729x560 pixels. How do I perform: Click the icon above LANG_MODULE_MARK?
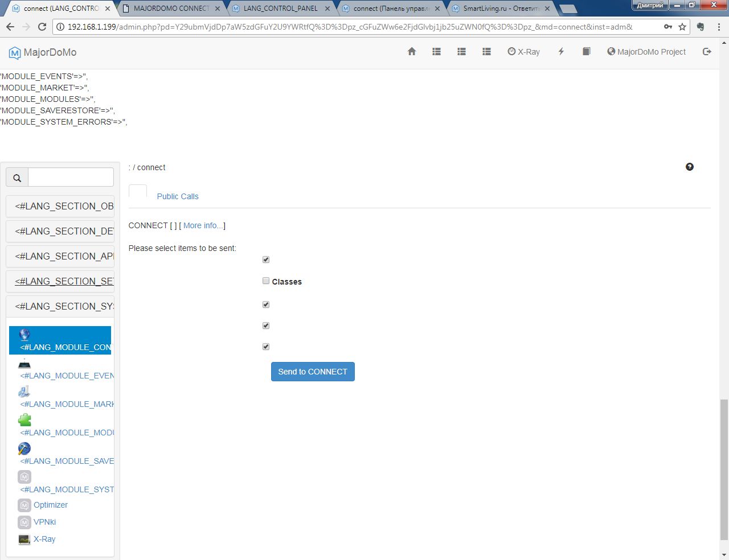tap(24, 392)
